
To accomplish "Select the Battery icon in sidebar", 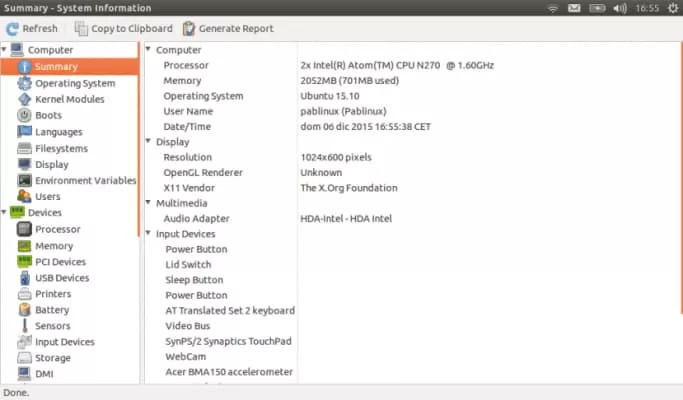I will point(26,310).
